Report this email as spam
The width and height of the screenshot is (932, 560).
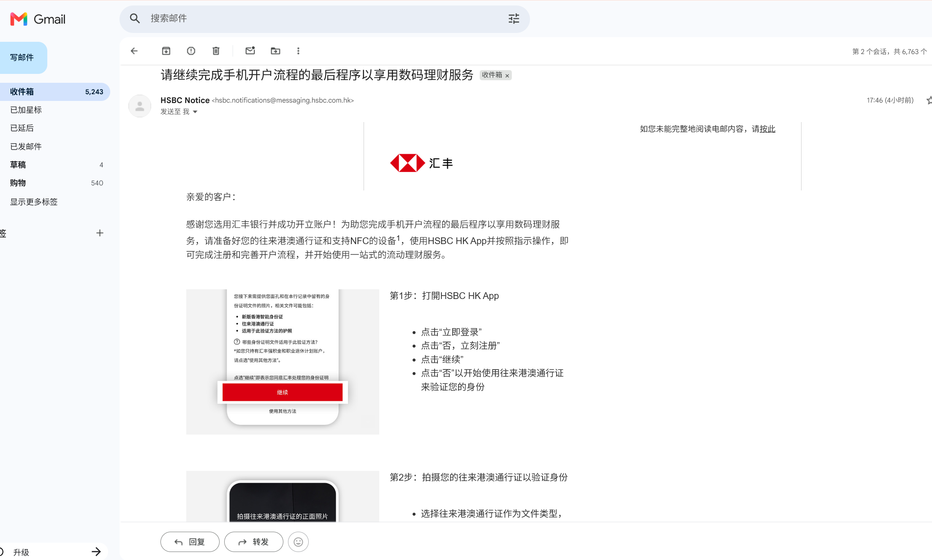click(x=191, y=51)
